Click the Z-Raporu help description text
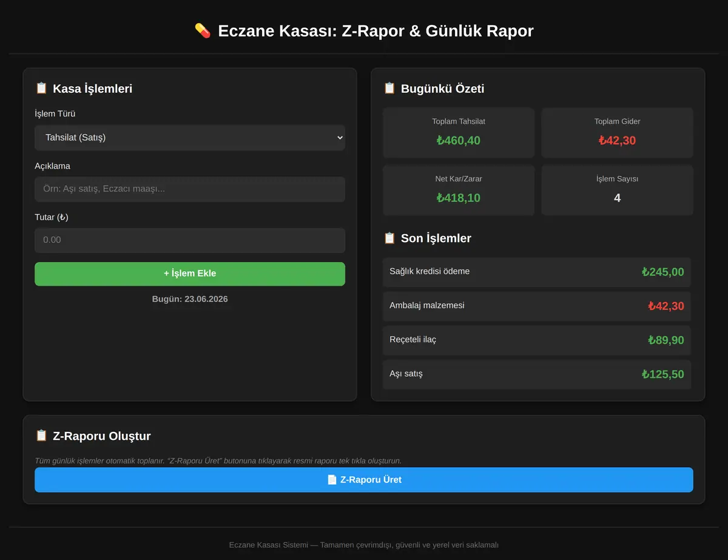The height and width of the screenshot is (560, 728). click(218, 461)
